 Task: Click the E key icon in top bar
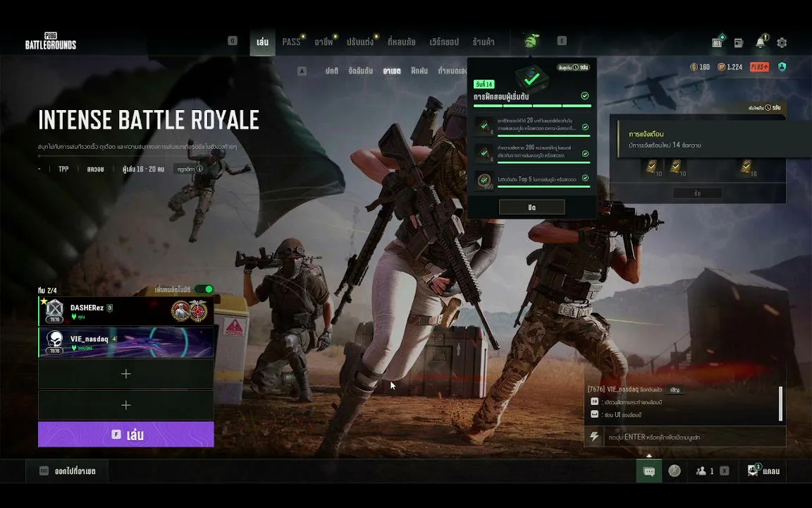pos(562,40)
